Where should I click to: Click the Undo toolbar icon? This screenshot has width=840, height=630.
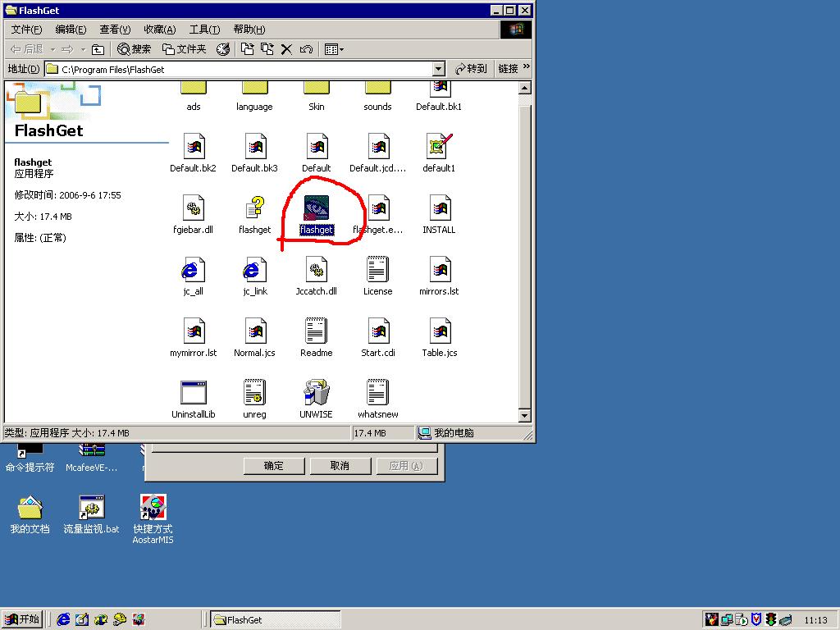point(306,49)
